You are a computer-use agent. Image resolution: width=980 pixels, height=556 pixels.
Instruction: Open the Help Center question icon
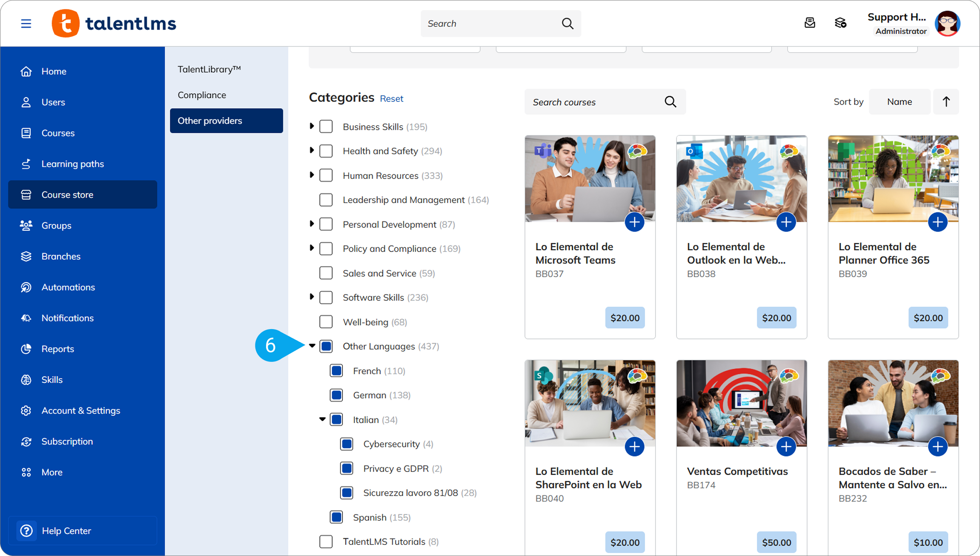pos(26,530)
